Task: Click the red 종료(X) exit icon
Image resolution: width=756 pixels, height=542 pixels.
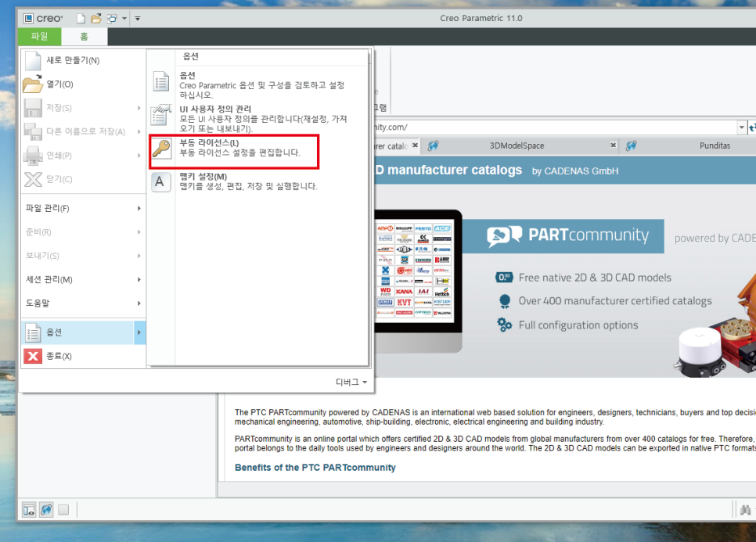Action: (x=33, y=356)
